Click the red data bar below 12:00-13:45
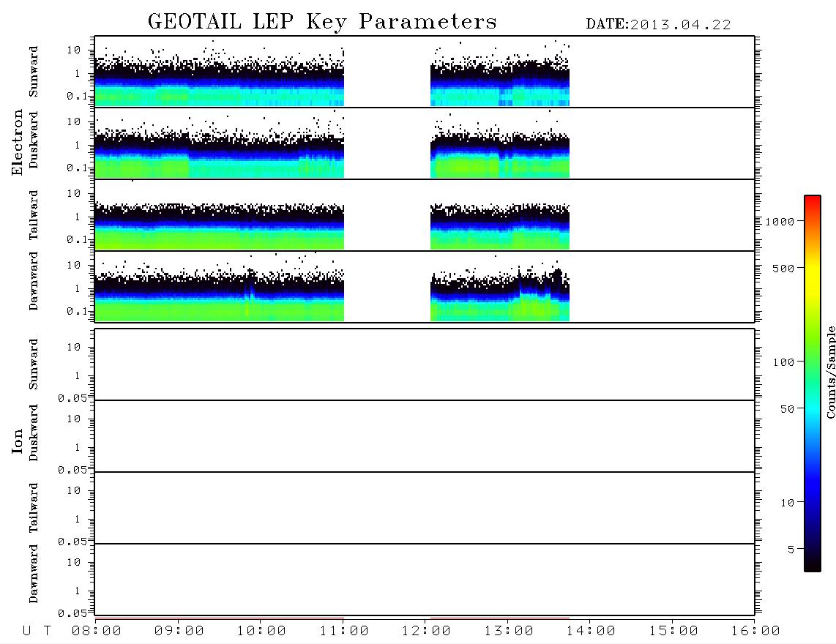This screenshot has width=836, height=644. [500, 618]
